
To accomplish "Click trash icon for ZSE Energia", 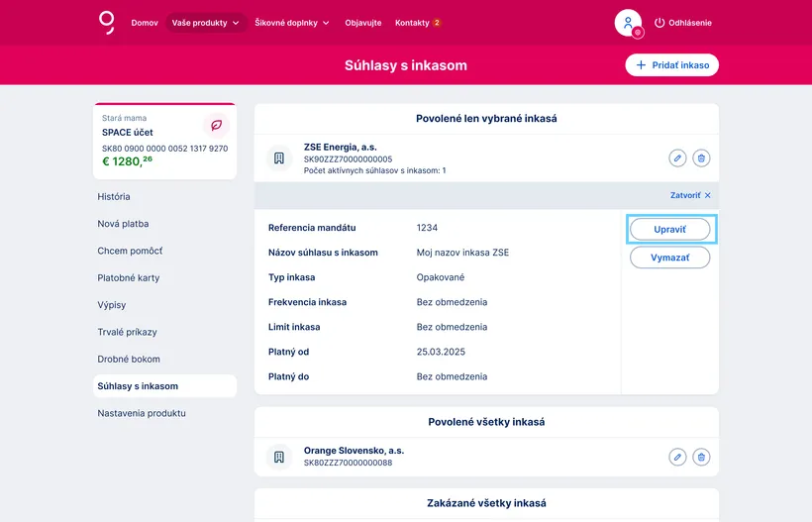I will pos(701,157).
